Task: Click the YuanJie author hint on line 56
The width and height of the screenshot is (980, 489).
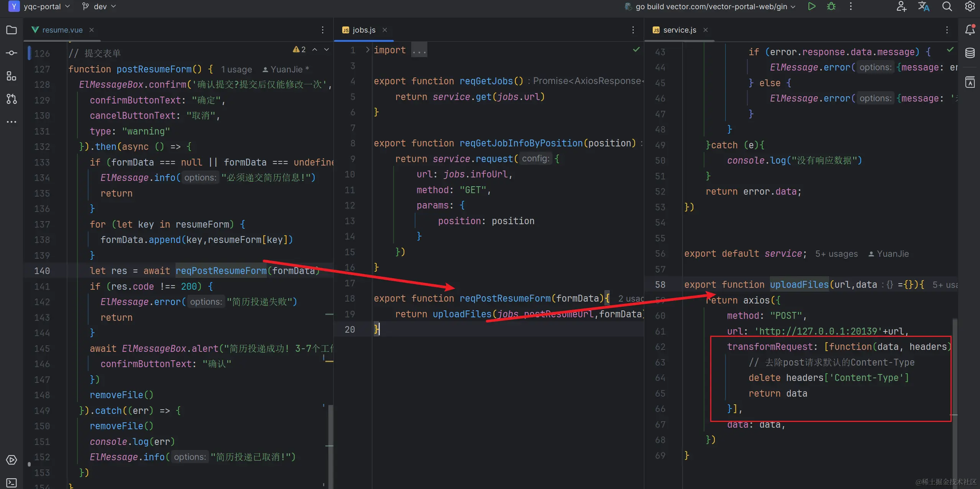Action: 888,254
